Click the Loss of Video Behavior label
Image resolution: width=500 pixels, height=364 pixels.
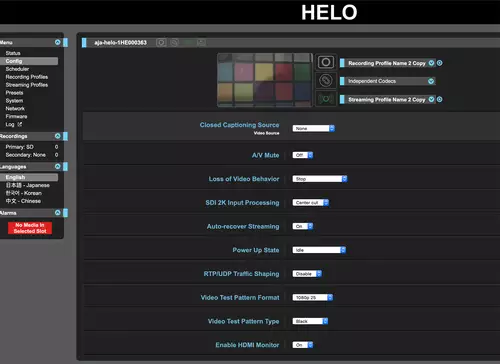point(244,179)
